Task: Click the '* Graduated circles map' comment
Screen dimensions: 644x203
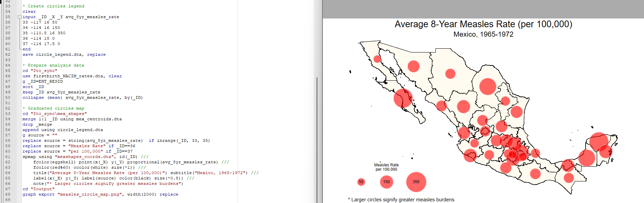Action: pyautogui.click(x=53, y=108)
